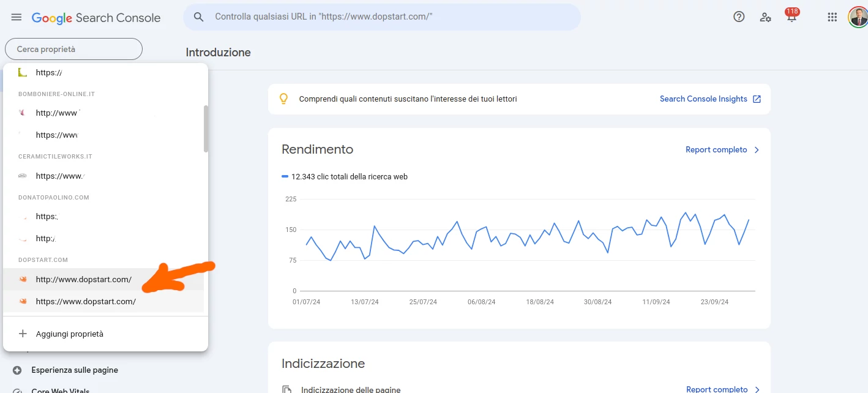Image resolution: width=868 pixels, height=393 pixels.
Task: Click the CERAMICTILEWORKS.IT group label
Action: point(55,157)
